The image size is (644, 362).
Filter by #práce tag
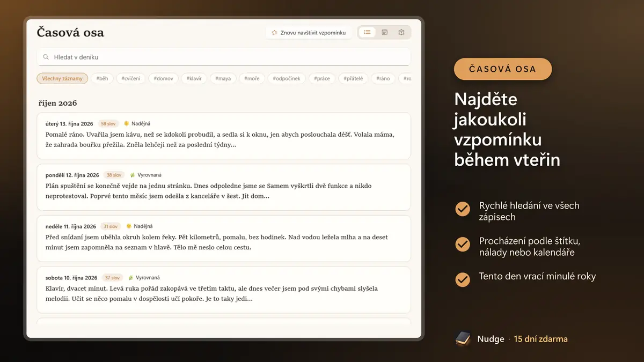coord(322,78)
